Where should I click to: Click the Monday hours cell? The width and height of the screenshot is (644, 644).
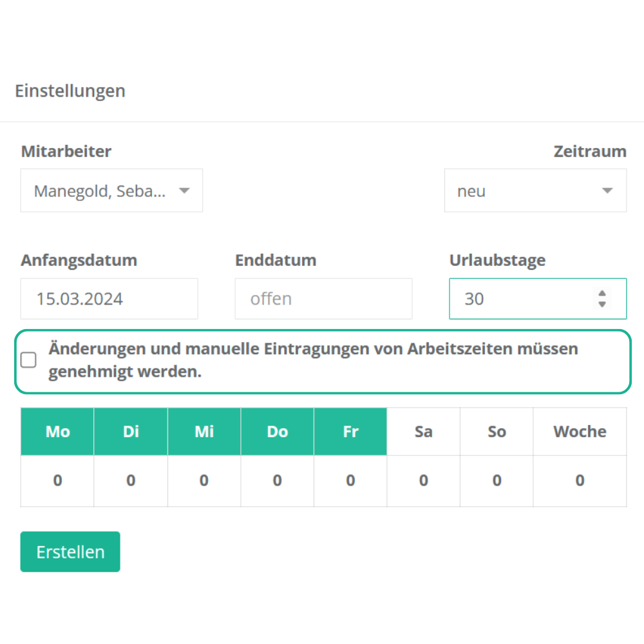(57, 480)
